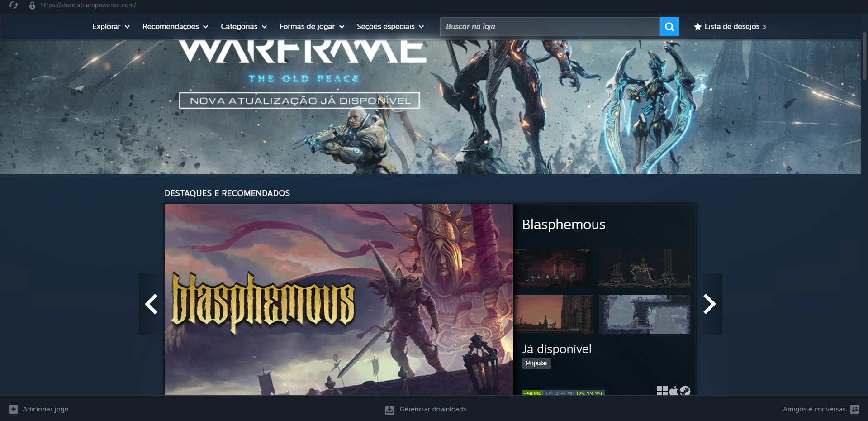
Task: Expand the Recomendações menu
Action: tap(175, 27)
